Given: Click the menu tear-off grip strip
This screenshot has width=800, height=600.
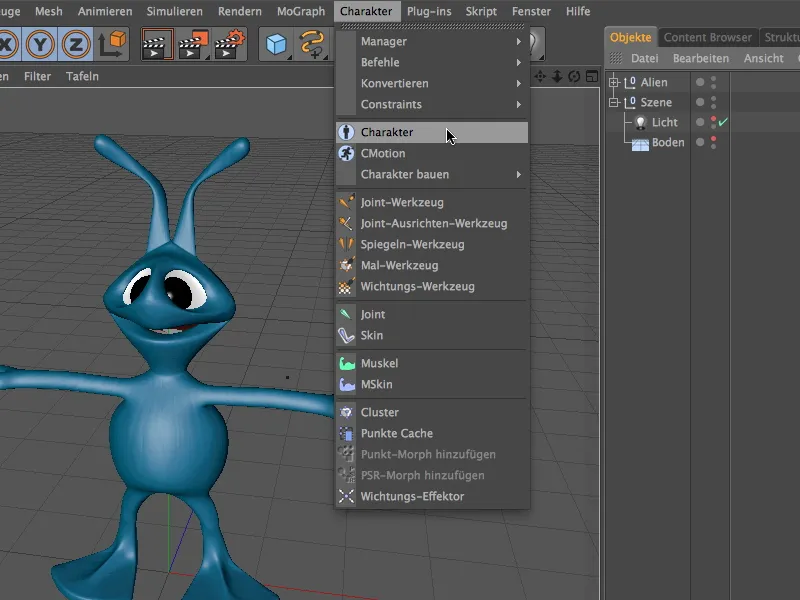Looking at the screenshot, I should pyautogui.click(x=432, y=26).
